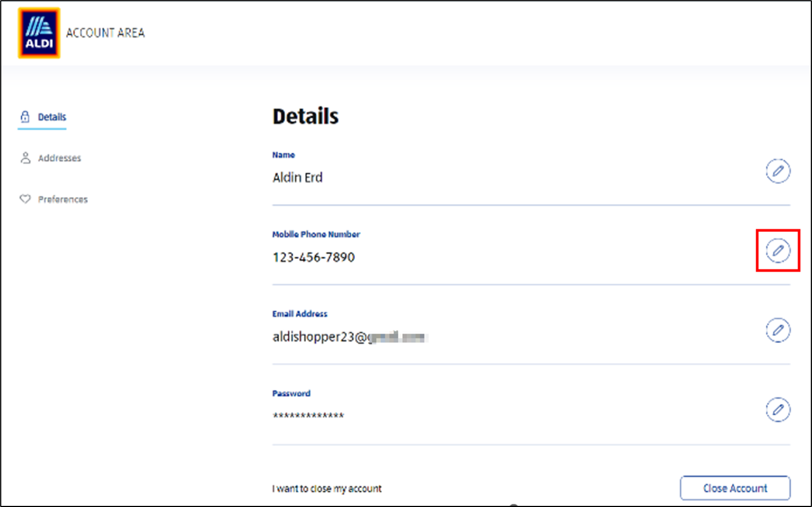The image size is (812, 507).
Task: Click the Mobile Phone Number field label
Action: [x=316, y=234]
